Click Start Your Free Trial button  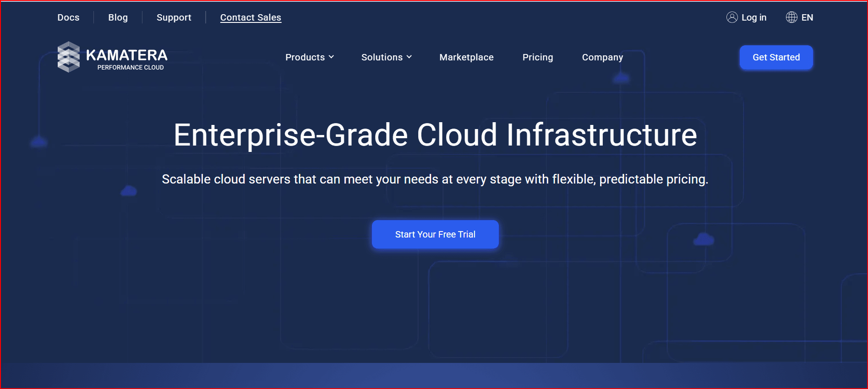click(435, 234)
